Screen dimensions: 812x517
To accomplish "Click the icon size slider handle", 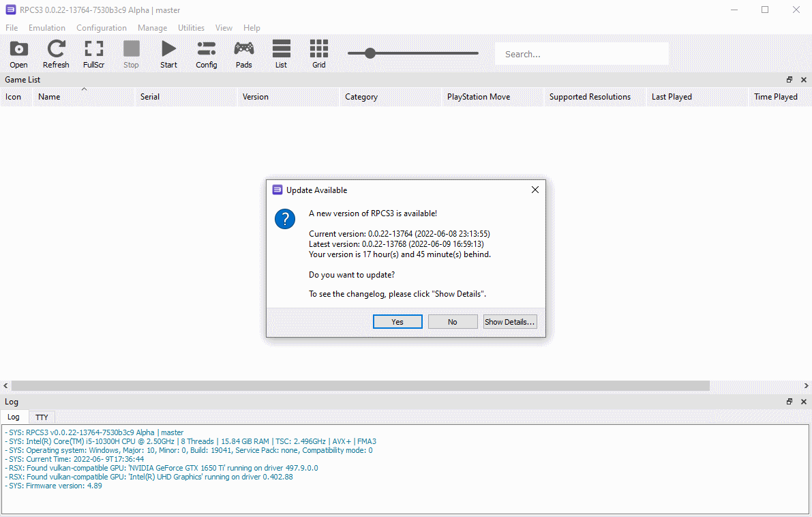I will pyautogui.click(x=370, y=53).
